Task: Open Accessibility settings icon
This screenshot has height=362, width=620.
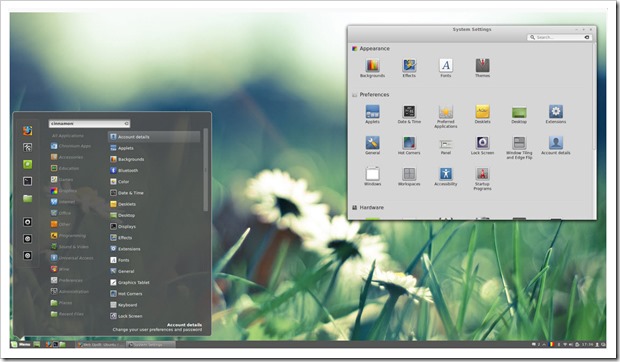Action: pos(446,176)
